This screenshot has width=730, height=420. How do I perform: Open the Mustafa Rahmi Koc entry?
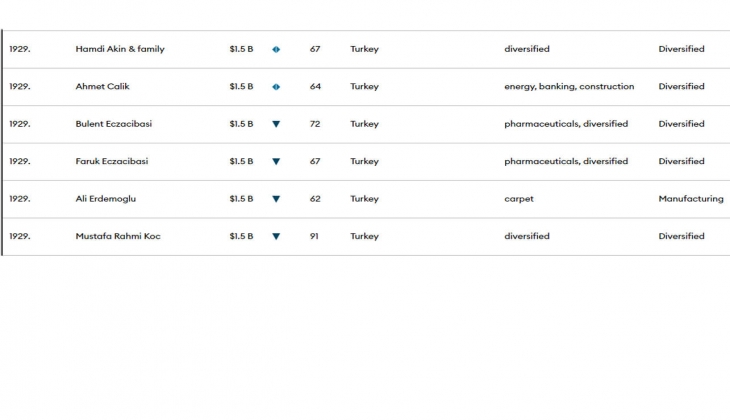coord(118,237)
